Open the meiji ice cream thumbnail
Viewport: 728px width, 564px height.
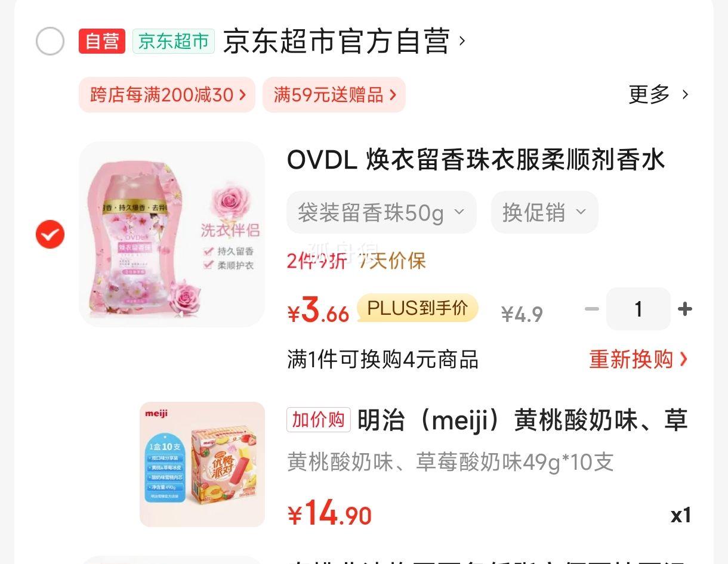tap(202, 464)
